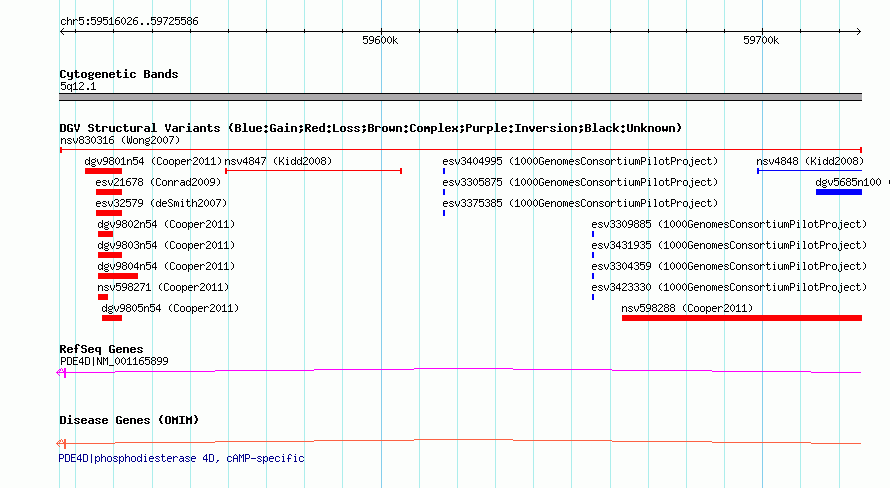
Task: Click the blue tick under esv3404995
Action: point(444,171)
